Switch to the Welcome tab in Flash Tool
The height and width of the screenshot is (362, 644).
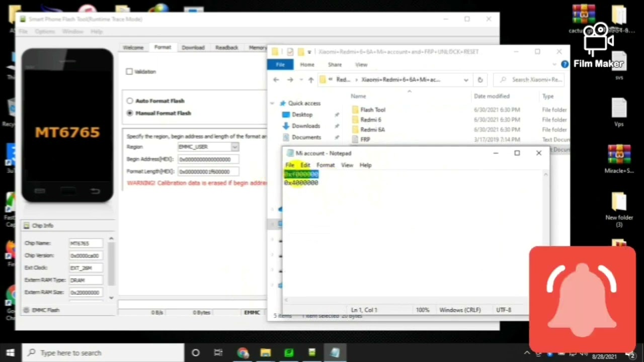pos(133,47)
